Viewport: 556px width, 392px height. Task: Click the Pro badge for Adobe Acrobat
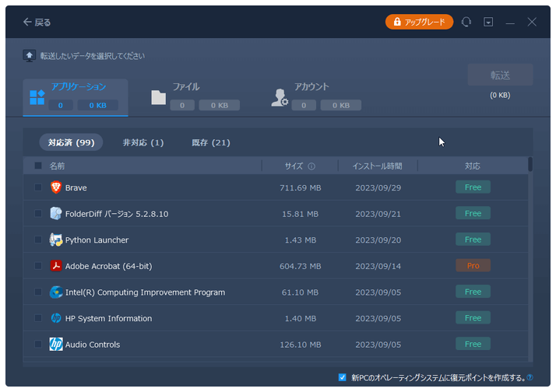click(x=473, y=265)
